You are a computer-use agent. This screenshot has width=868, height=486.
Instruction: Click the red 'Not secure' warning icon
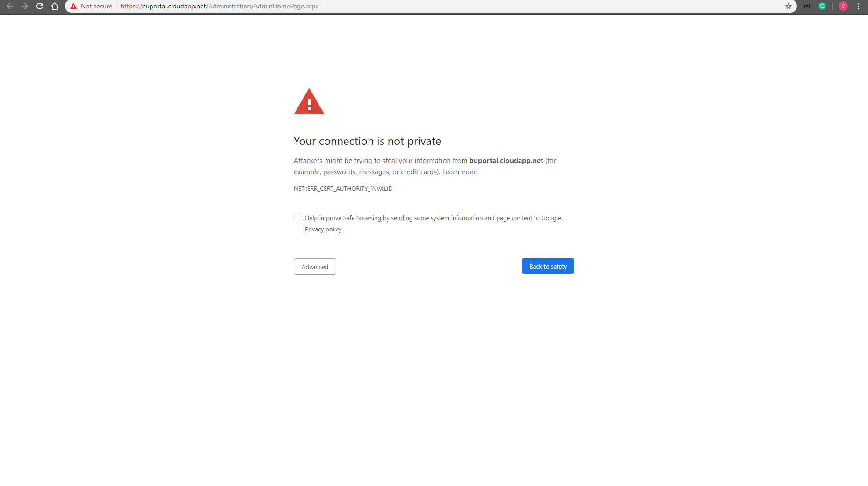(x=74, y=6)
